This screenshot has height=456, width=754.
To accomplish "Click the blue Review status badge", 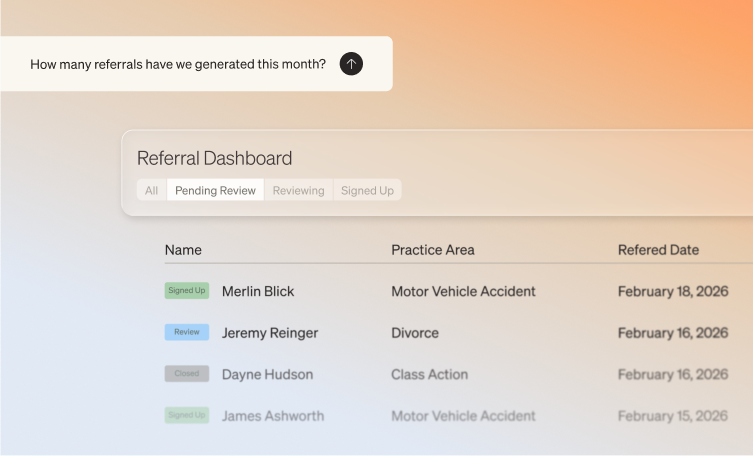I will coord(187,332).
